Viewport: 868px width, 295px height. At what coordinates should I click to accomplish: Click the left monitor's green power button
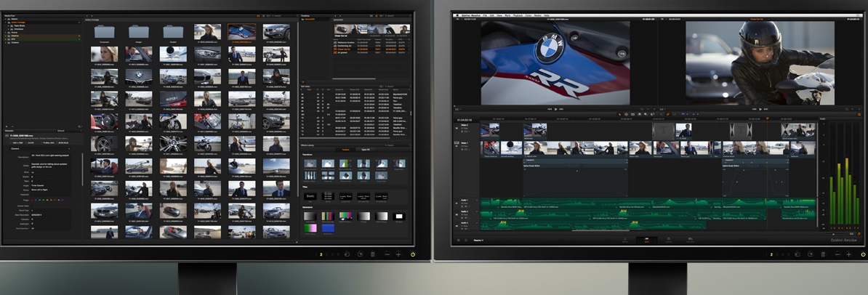(x=413, y=254)
